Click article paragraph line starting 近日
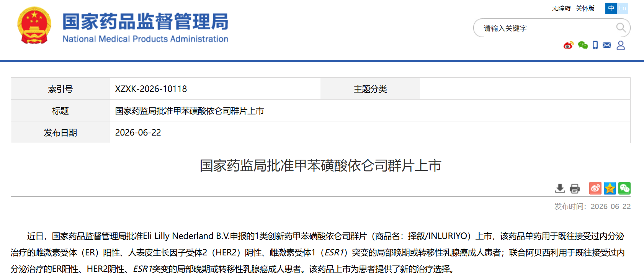 (x=325, y=236)
